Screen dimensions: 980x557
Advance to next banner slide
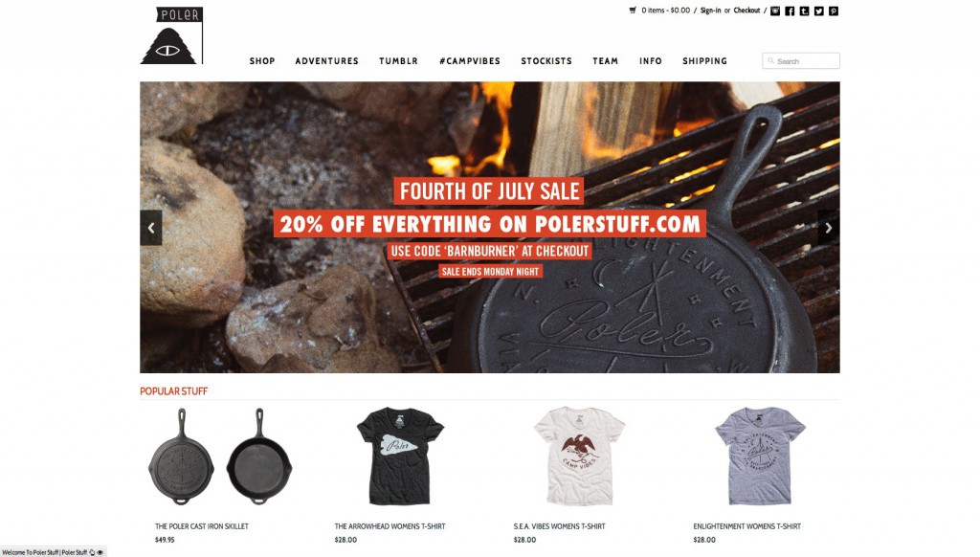(x=829, y=228)
